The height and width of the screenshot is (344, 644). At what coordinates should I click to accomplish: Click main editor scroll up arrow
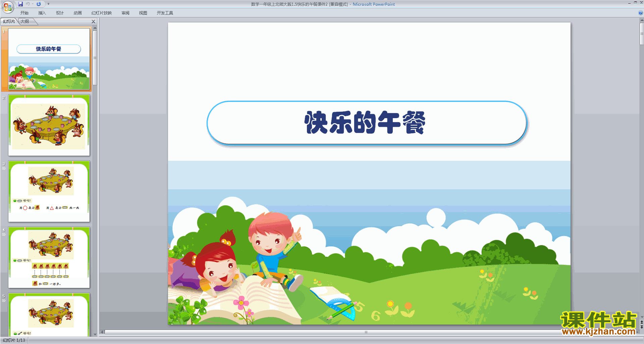coord(642,20)
